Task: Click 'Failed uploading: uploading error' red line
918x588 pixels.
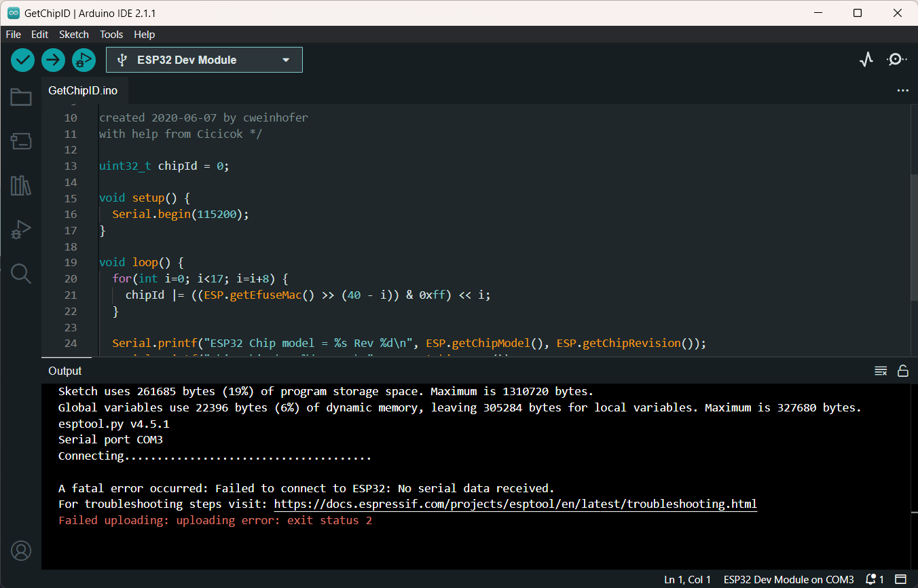Action: click(215, 520)
